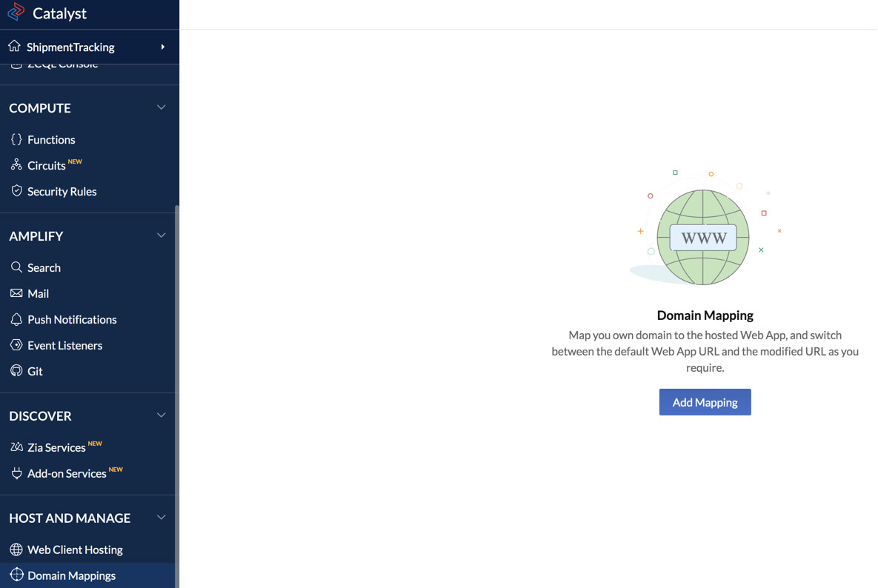
Task: Open Zia Services link
Action: (56, 447)
